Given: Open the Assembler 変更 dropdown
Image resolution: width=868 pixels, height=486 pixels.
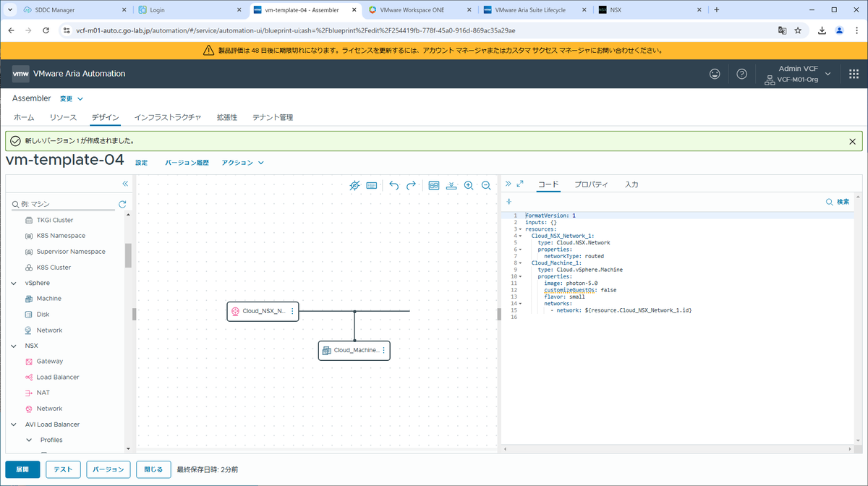Looking at the screenshot, I should point(71,98).
